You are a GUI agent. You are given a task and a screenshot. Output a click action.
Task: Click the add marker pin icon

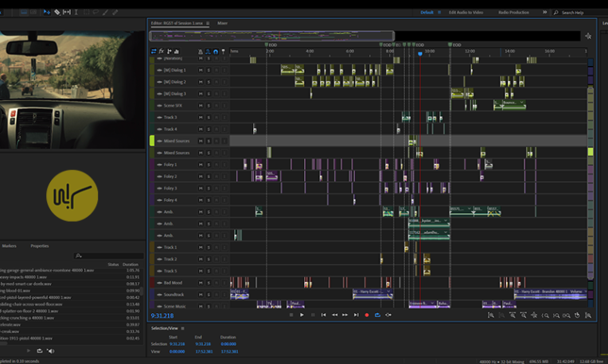224,51
